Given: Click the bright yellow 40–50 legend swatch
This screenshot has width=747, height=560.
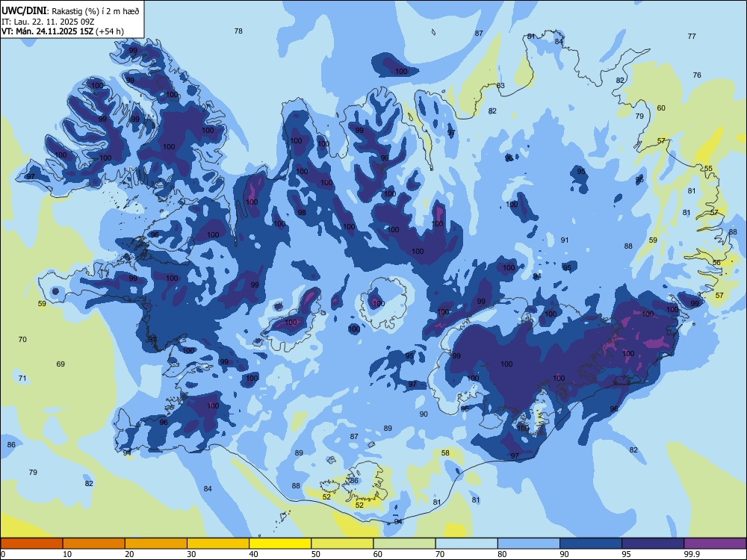Looking at the screenshot, I should (280, 544).
